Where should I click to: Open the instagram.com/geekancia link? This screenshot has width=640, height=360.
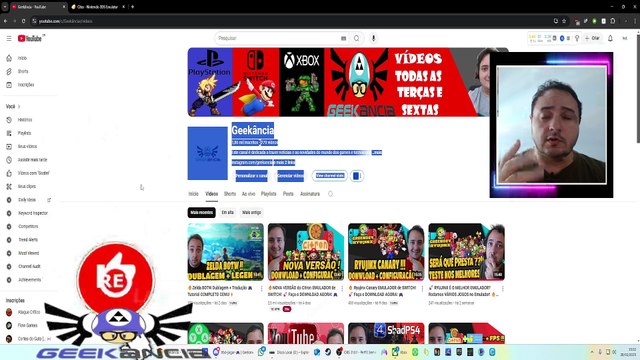click(x=252, y=162)
